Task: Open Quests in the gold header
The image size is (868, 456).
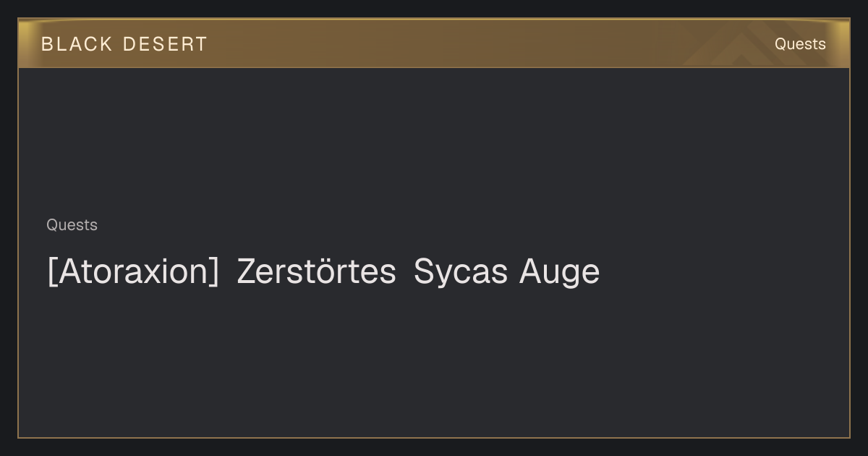Action: click(800, 44)
